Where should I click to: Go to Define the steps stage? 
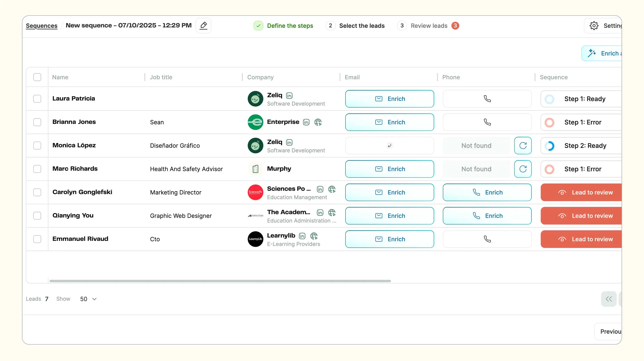[290, 25]
